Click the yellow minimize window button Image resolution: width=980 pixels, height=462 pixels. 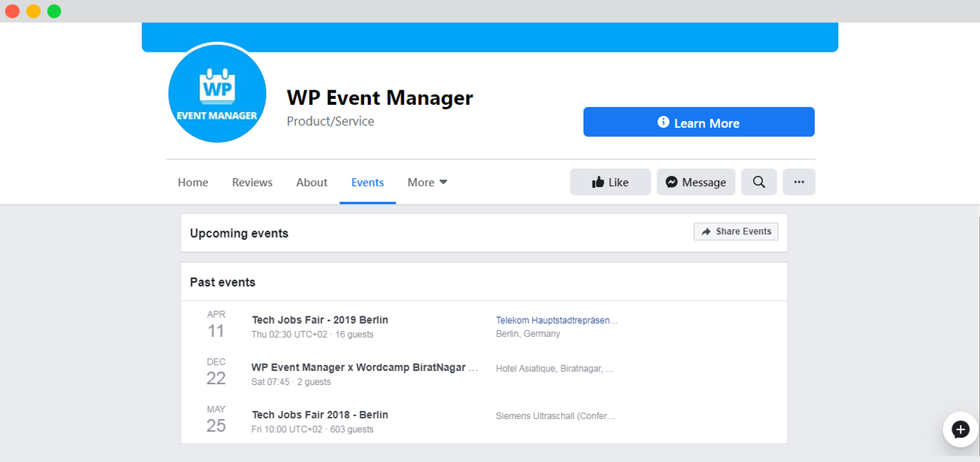(x=33, y=11)
